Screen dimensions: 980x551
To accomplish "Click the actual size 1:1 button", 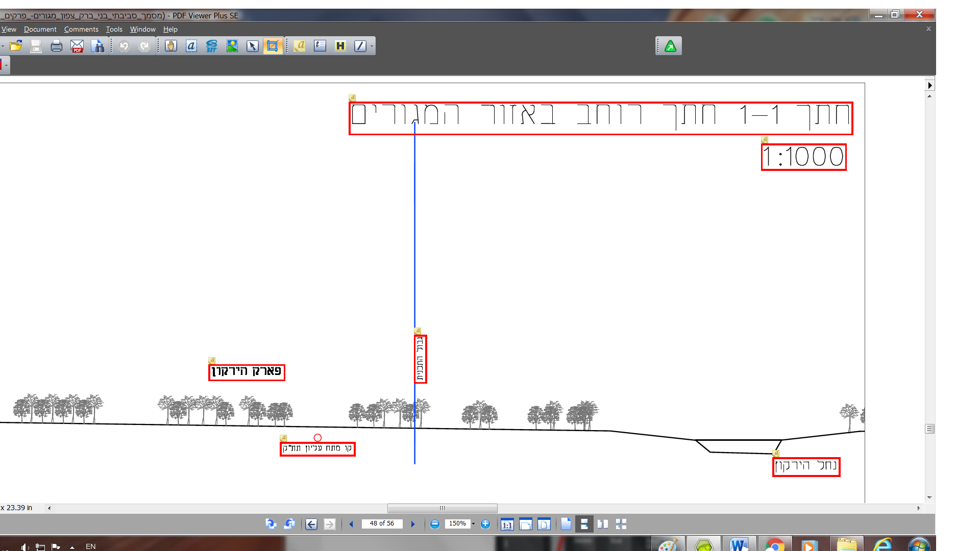I will pos(507,524).
